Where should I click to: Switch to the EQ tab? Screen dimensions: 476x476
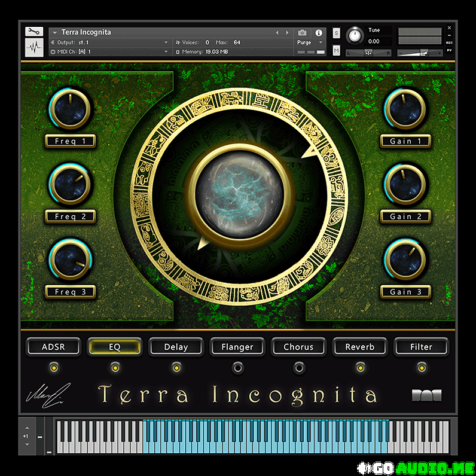point(115,347)
